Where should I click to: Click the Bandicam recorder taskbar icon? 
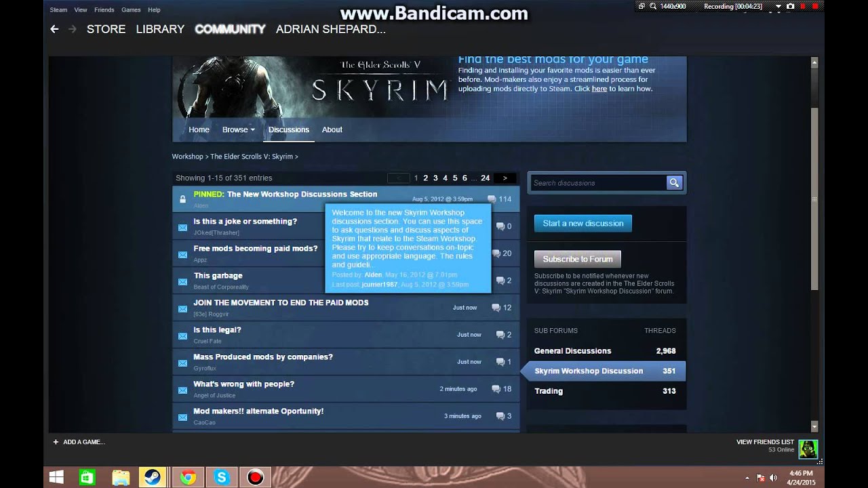coord(255,478)
